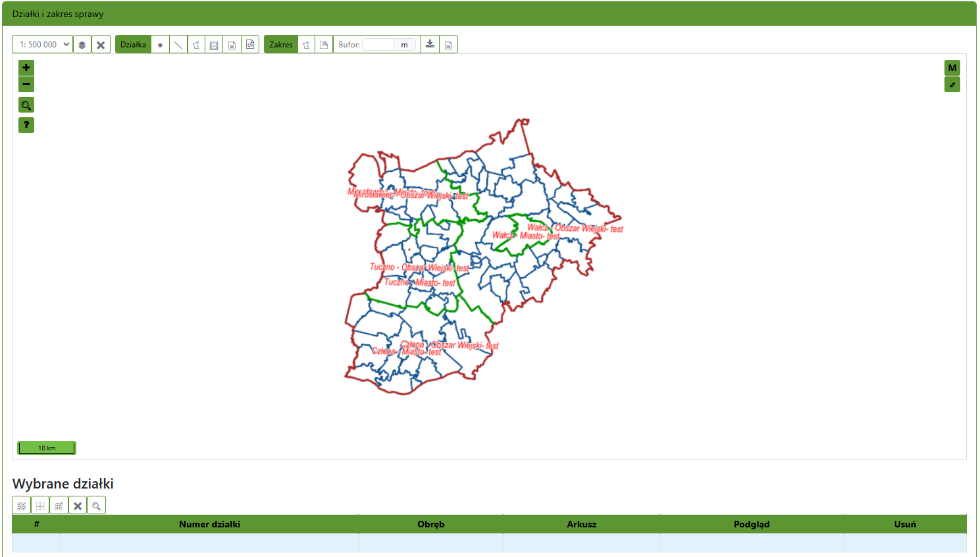Click the Obręb column header

click(x=431, y=524)
